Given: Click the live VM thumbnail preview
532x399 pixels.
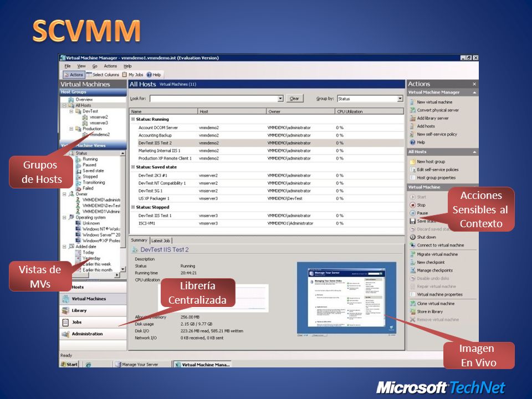Looking at the screenshot, I should click(x=346, y=298).
